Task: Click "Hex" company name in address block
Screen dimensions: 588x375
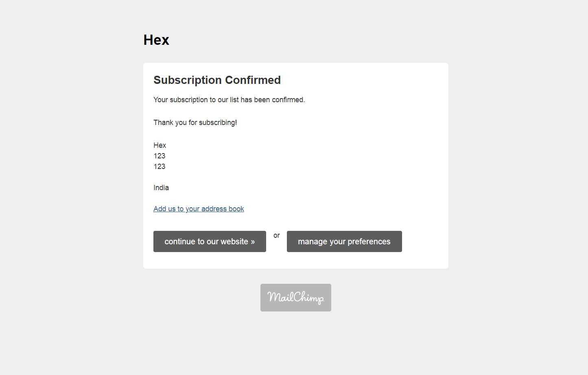Action: pyautogui.click(x=160, y=145)
